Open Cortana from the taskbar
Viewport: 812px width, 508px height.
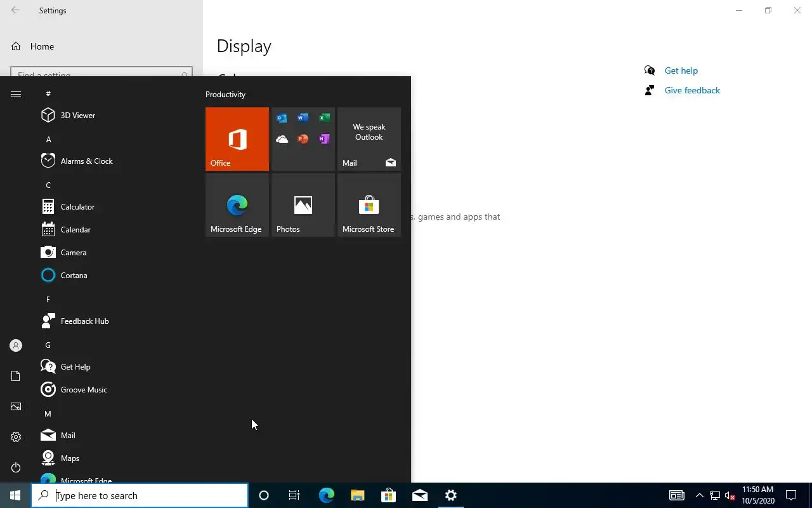(264, 495)
